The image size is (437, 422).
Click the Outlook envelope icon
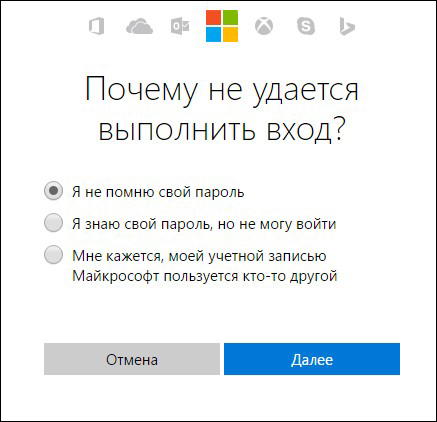point(180,26)
